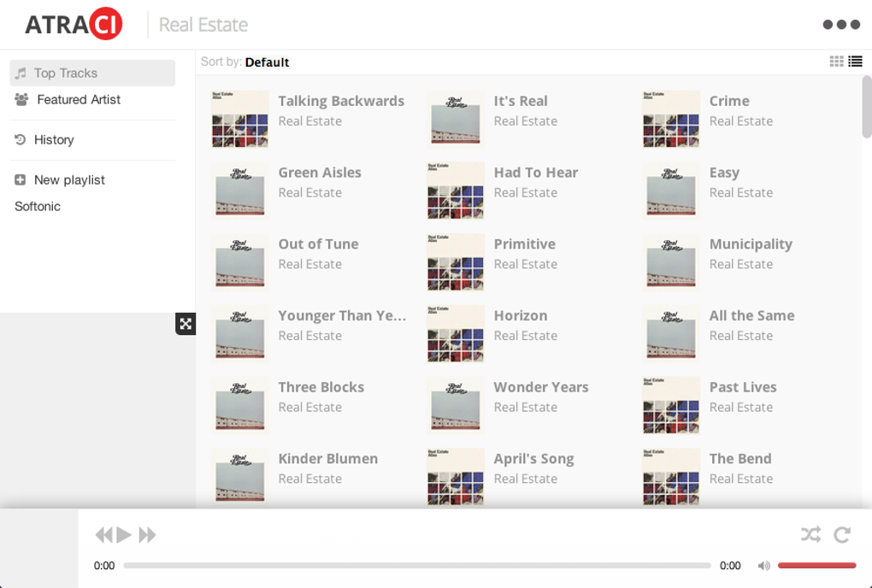Screen dimensions: 872x588
Task: Play the Crime track
Action: [729, 101]
